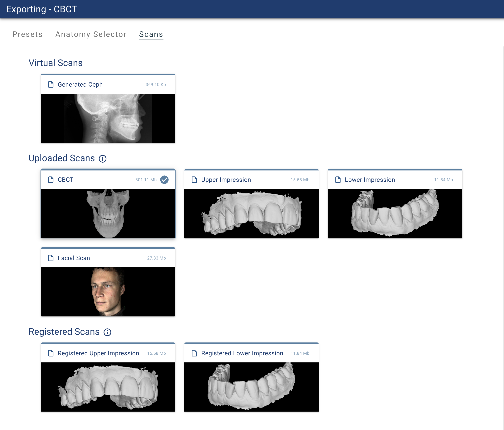Switch to the Presets tab
This screenshot has width=504, height=430.
point(27,34)
